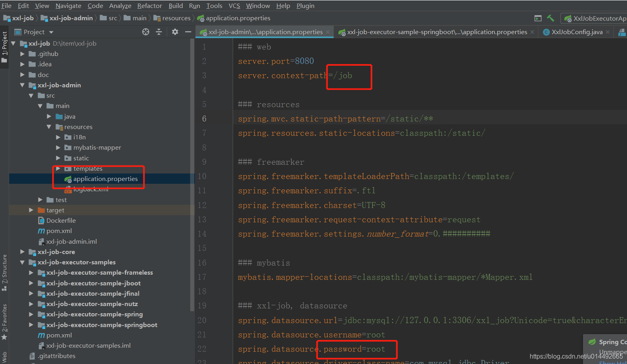Select the test folder

[x=61, y=200]
